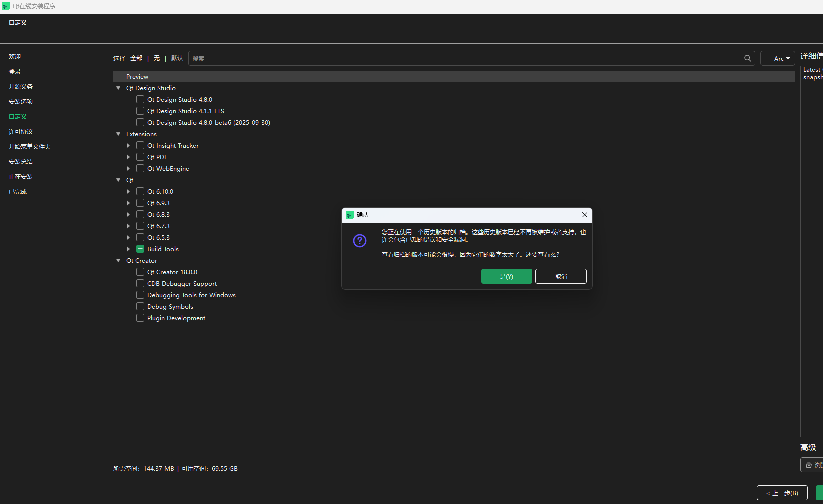
Task: Click 取消 in confirmation dialog
Action: pos(561,276)
